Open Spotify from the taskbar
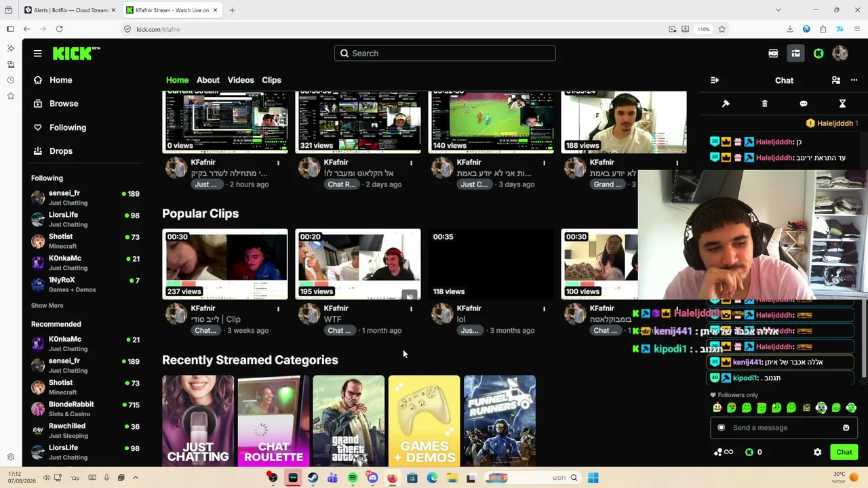Screen dimensions: 868x488 (353, 478)
